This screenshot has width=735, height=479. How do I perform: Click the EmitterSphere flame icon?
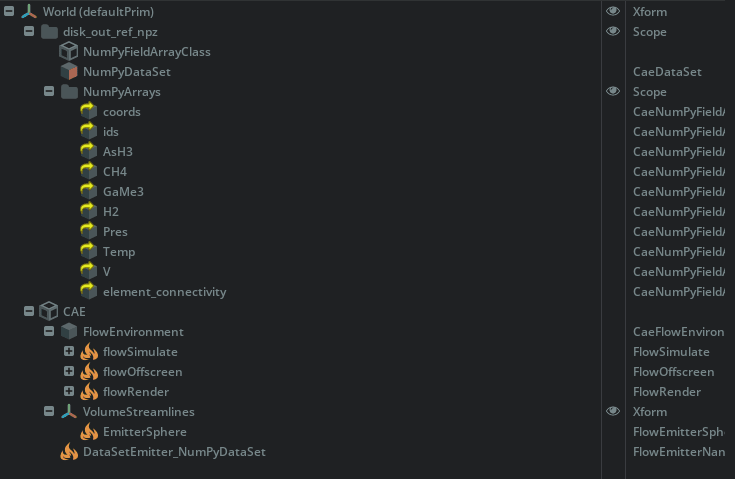[x=89, y=432]
